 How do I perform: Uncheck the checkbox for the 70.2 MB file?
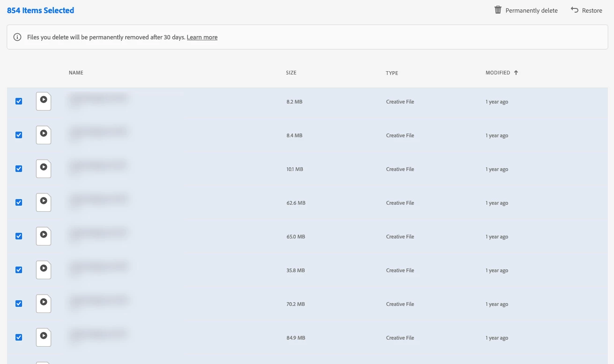click(19, 304)
